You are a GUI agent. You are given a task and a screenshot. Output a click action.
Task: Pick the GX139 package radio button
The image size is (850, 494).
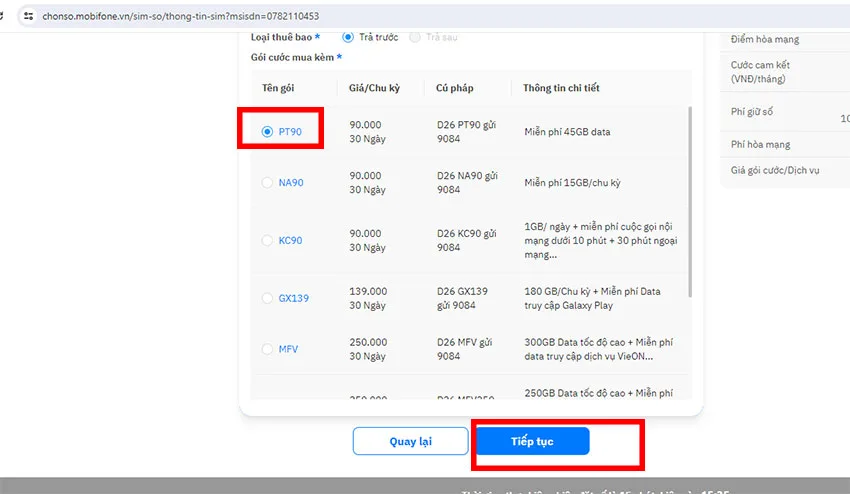(x=267, y=298)
